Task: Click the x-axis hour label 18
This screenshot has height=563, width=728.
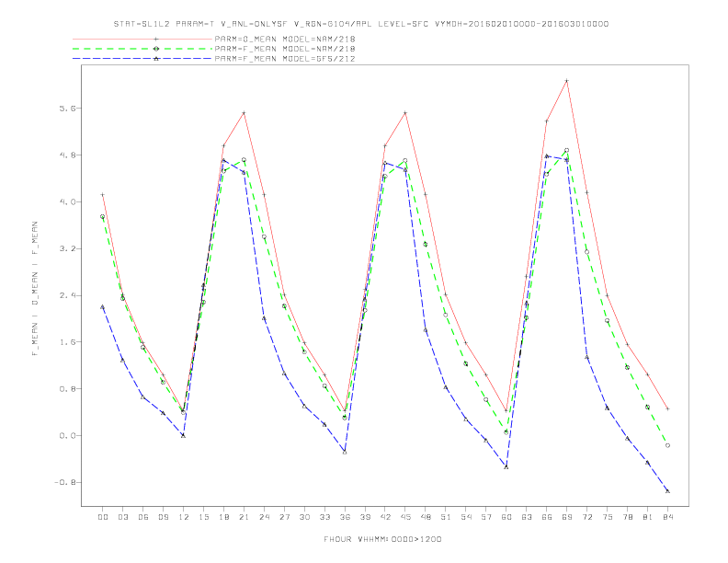Action: [x=223, y=517]
